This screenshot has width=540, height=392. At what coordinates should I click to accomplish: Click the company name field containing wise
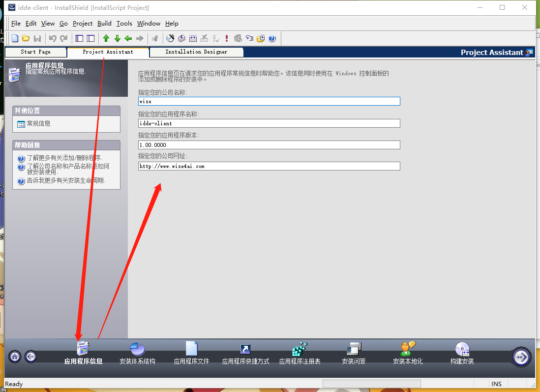[x=269, y=101]
